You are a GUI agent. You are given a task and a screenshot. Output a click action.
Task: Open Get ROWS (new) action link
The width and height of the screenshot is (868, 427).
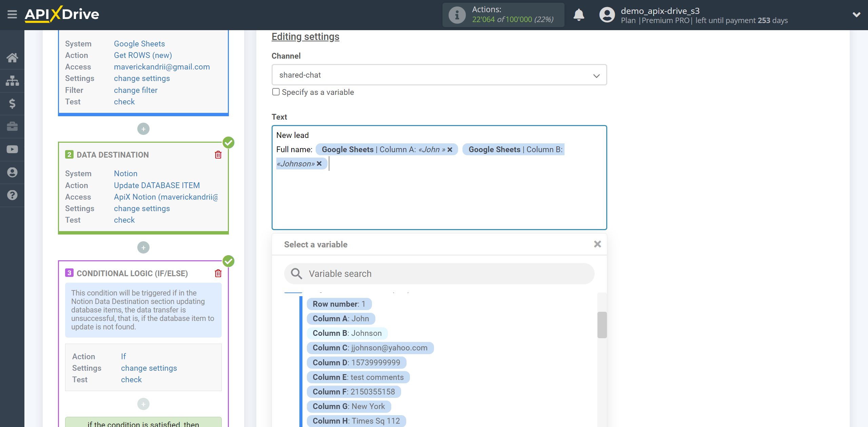pyautogui.click(x=143, y=55)
